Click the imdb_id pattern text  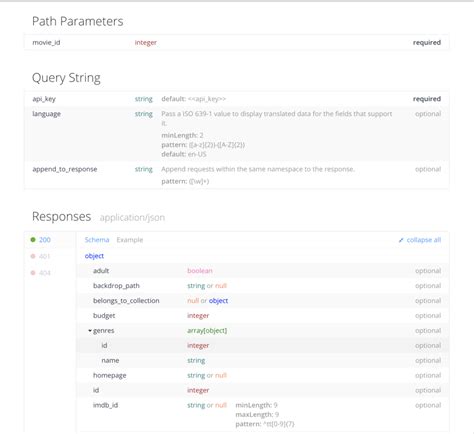point(265,424)
